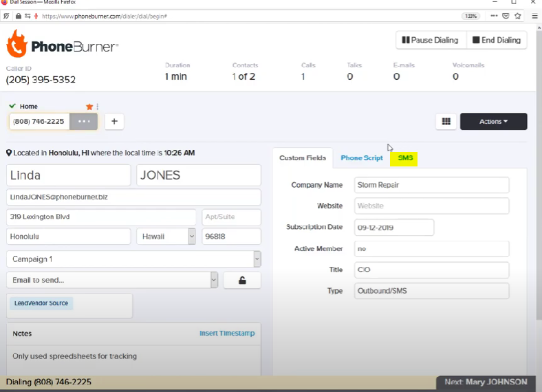
Task: Click the 133% zoom level indicator
Action: pos(470,16)
